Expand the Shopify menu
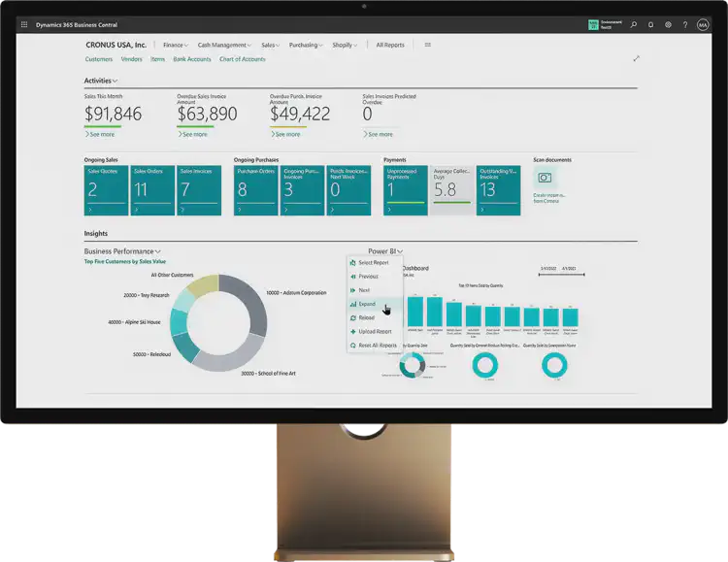Screen dimensions: 728x562 coord(345,45)
